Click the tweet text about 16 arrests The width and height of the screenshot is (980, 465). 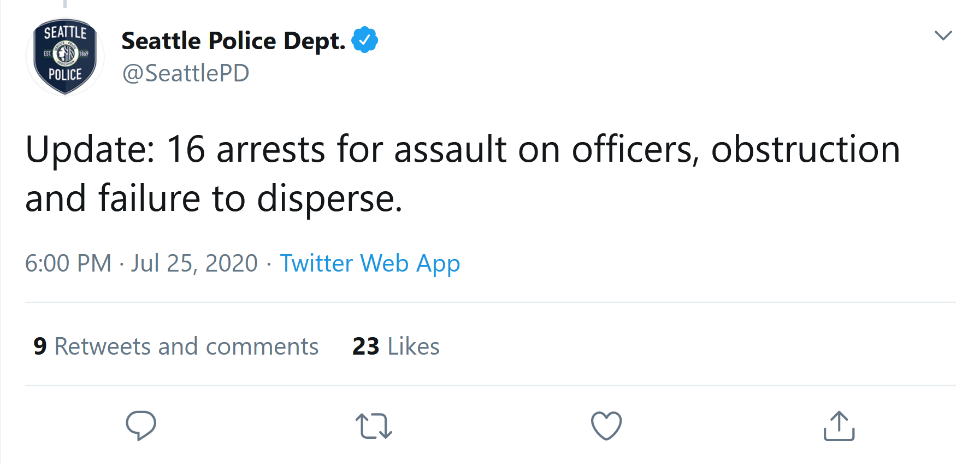click(x=463, y=174)
